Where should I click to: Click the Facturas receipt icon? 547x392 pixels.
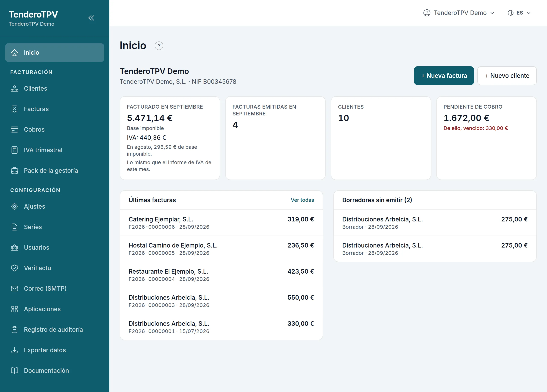pos(15,109)
